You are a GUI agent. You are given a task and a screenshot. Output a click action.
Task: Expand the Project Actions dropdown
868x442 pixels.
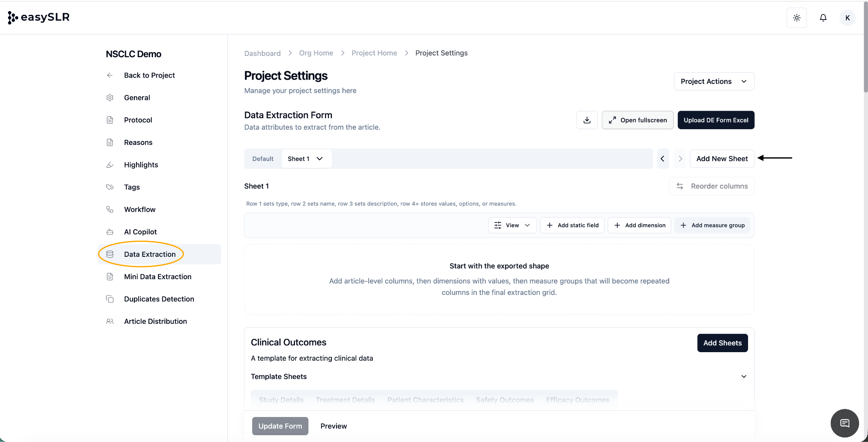[x=714, y=81]
